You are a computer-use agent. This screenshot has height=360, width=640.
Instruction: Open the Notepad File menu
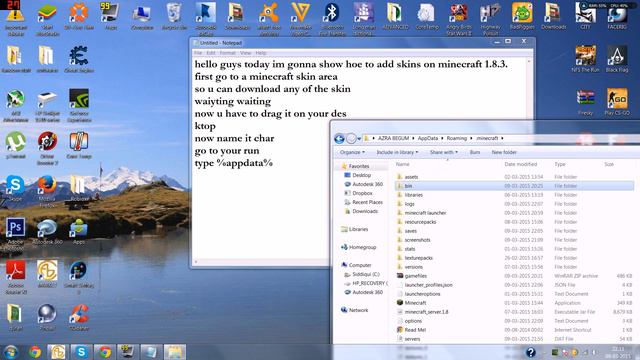click(x=198, y=53)
